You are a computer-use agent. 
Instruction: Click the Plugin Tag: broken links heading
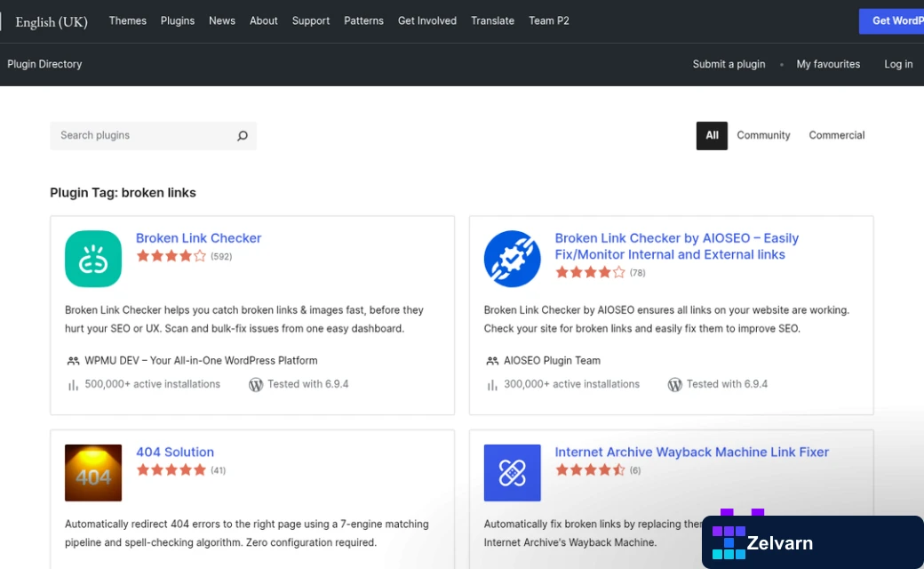coord(123,193)
